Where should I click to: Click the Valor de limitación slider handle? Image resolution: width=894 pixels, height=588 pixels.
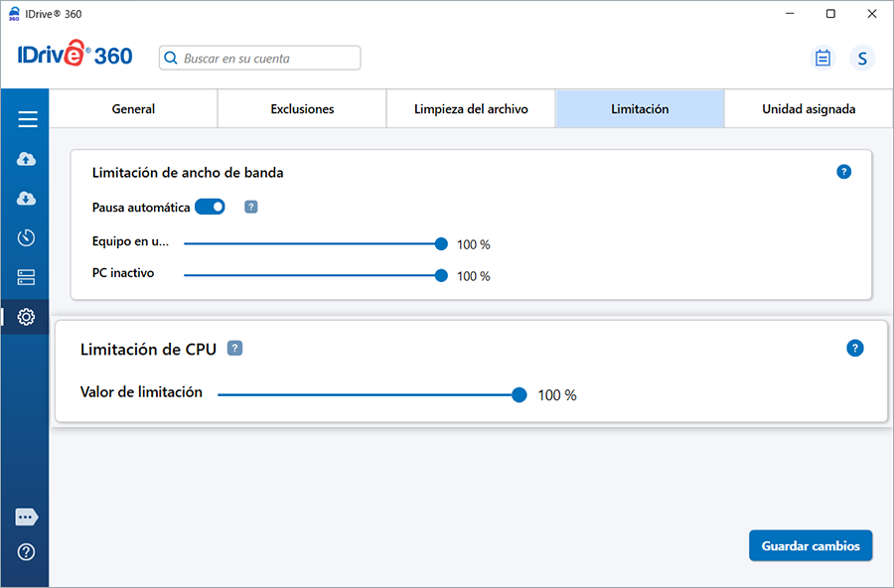click(x=519, y=394)
